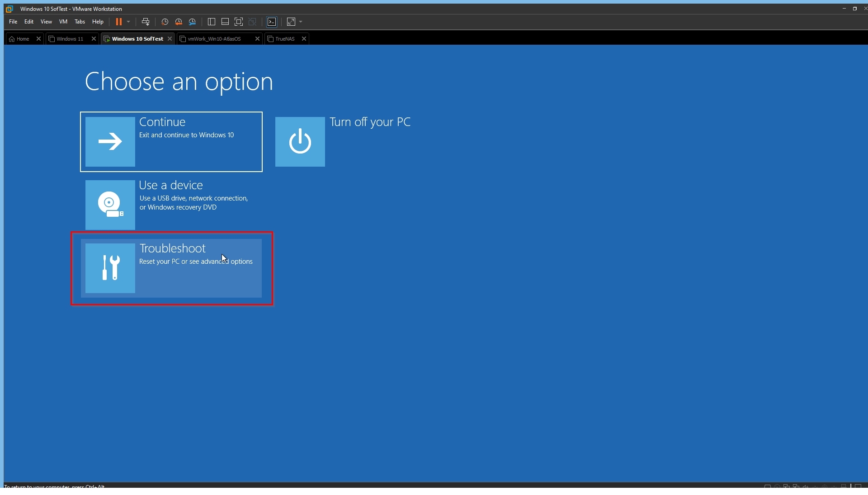This screenshot has height=495, width=868.
Task: Switch to the TrueNAS tab
Action: 285,39
